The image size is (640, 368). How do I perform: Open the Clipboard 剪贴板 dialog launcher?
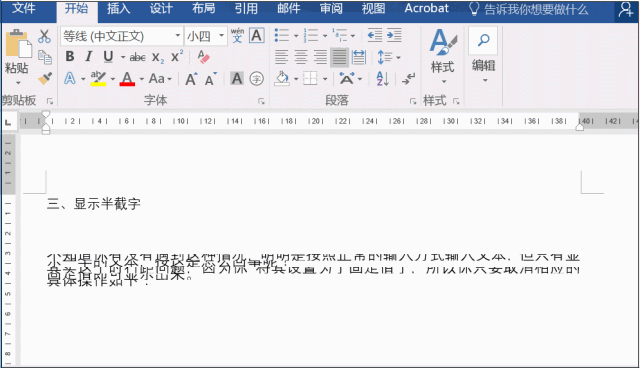click(50, 101)
